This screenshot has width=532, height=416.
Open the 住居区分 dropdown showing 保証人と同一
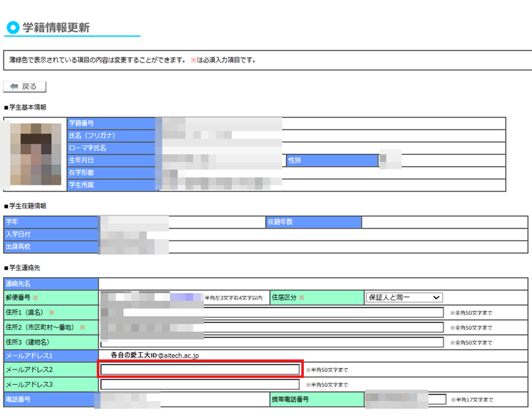pyautogui.click(x=404, y=298)
